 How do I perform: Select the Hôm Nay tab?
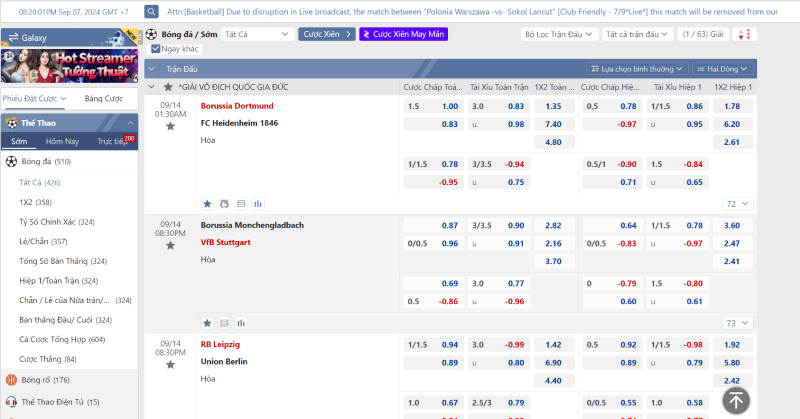[62, 141]
